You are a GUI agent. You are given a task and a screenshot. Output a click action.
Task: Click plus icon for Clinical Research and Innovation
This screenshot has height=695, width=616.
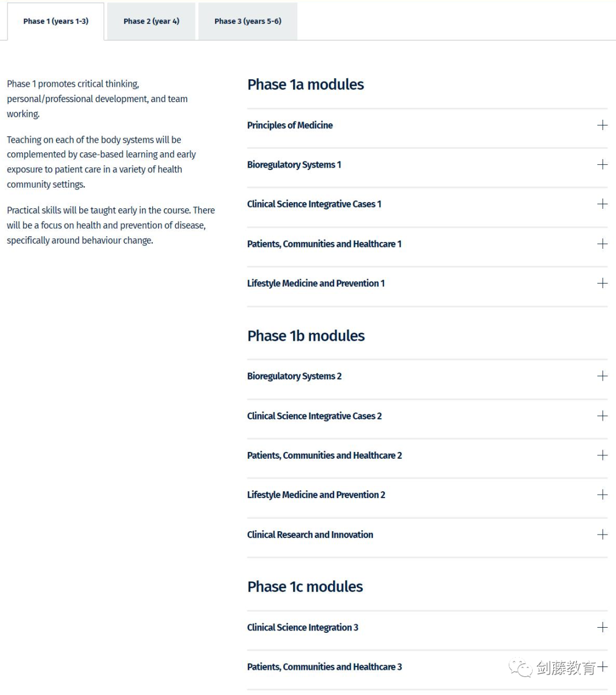coord(602,534)
